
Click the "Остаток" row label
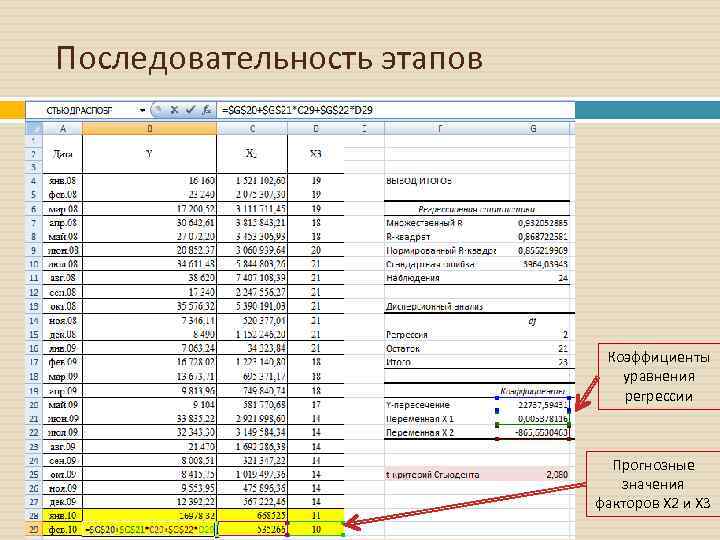pyautogui.click(x=403, y=349)
